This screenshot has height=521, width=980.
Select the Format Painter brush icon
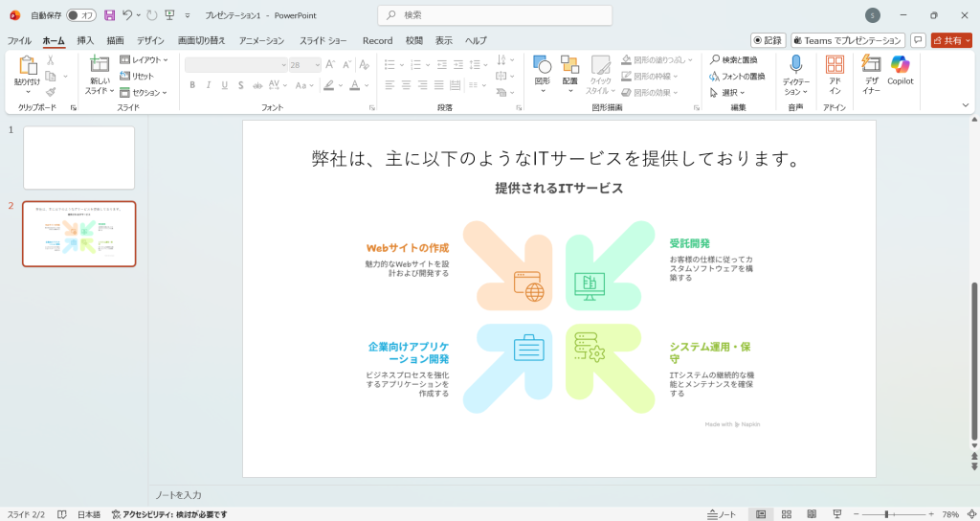pos(51,92)
